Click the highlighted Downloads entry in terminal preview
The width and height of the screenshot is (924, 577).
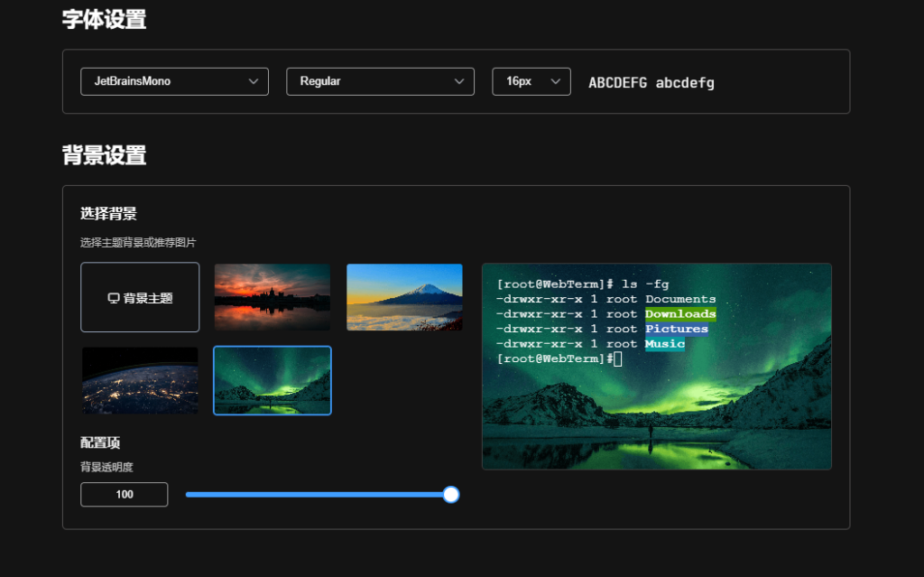[x=680, y=314]
